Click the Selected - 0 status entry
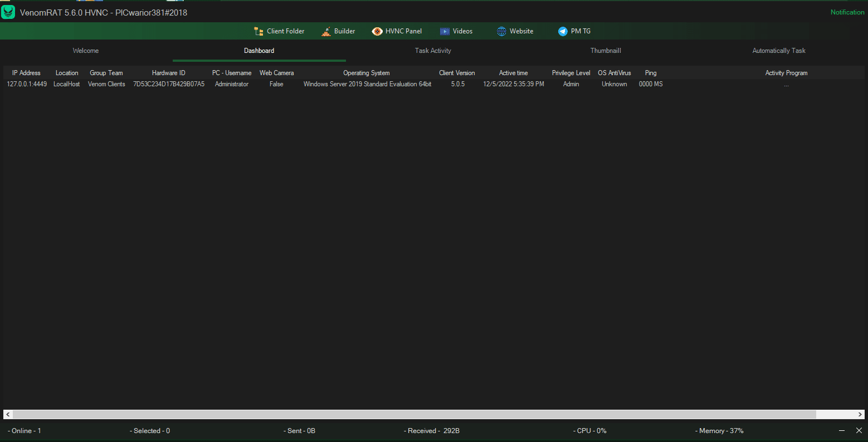Viewport: 868px width, 442px height. 150,431
